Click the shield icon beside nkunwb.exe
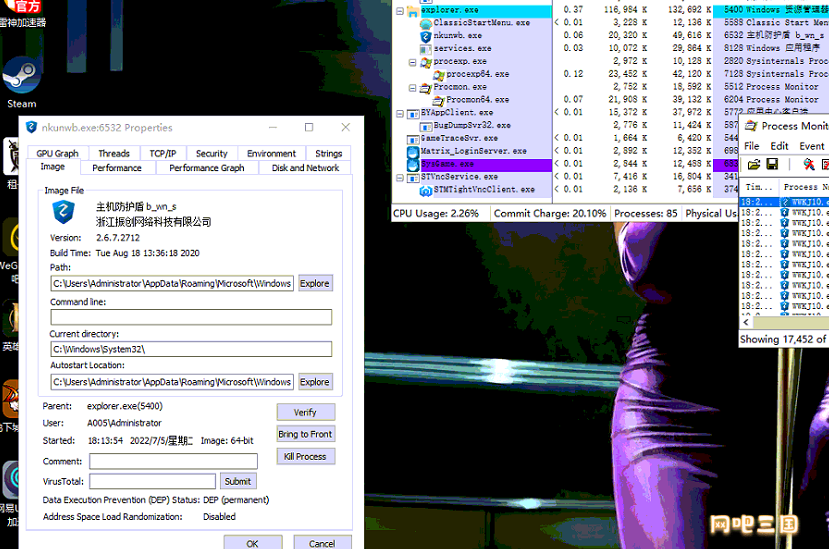 (426, 36)
